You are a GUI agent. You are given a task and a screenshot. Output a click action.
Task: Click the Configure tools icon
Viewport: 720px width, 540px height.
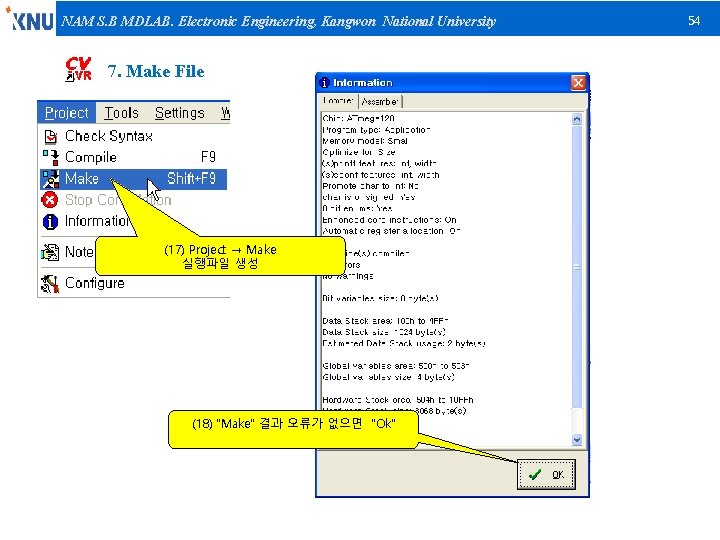[x=50, y=283]
